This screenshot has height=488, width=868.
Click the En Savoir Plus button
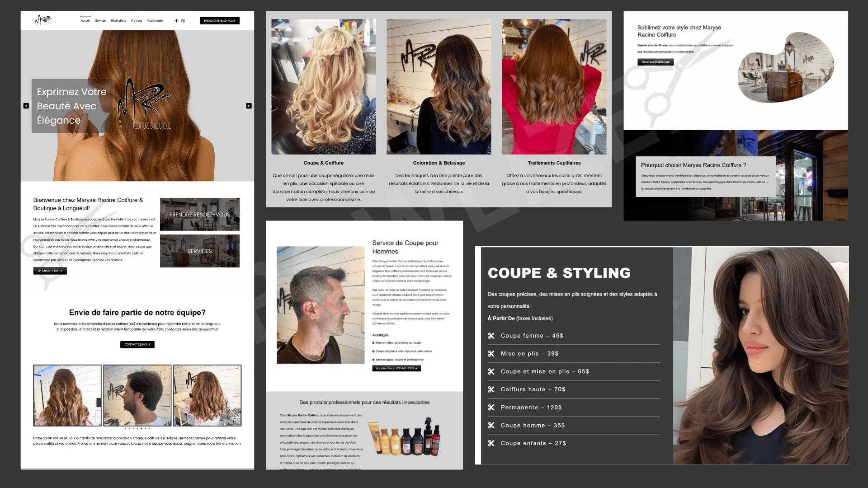[50, 271]
